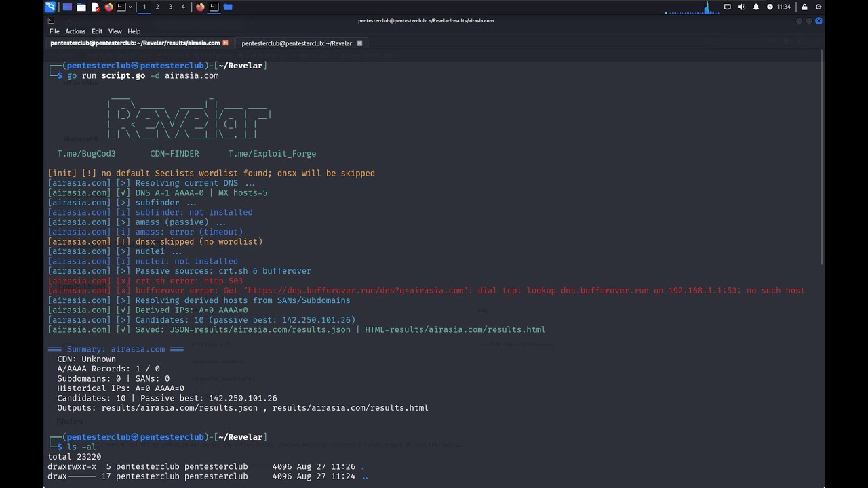The height and width of the screenshot is (488, 868).
Task: Open the terminal Help menu
Action: click(134, 31)
